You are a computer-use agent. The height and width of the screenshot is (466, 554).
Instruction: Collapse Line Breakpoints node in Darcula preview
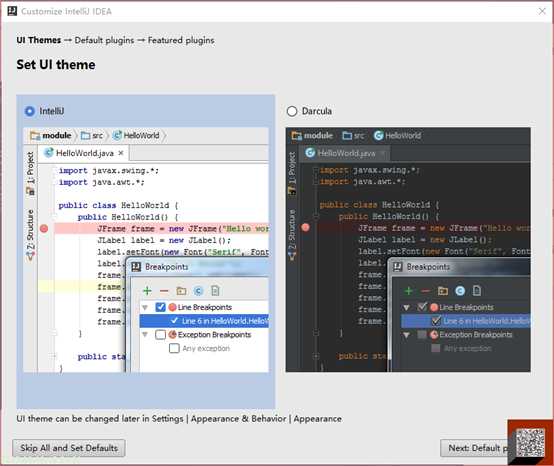point(407,307)
